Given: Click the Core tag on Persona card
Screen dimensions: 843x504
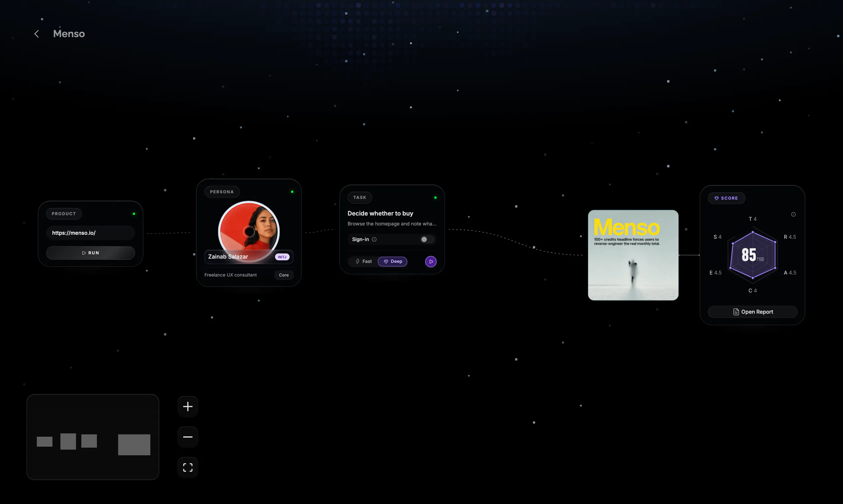Looking at the screenshot, I should (x=284, y=275).
